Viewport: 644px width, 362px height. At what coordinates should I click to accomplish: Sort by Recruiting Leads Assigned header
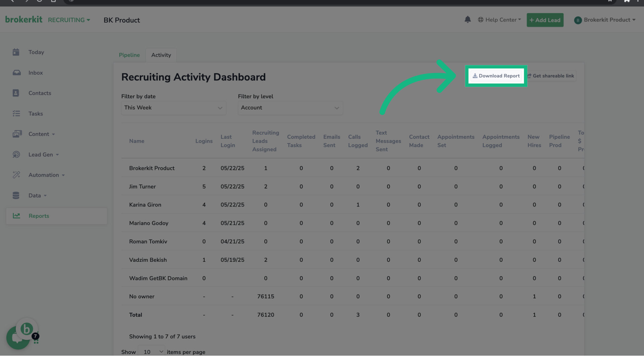pyautogui.click(x=266, y=141)
